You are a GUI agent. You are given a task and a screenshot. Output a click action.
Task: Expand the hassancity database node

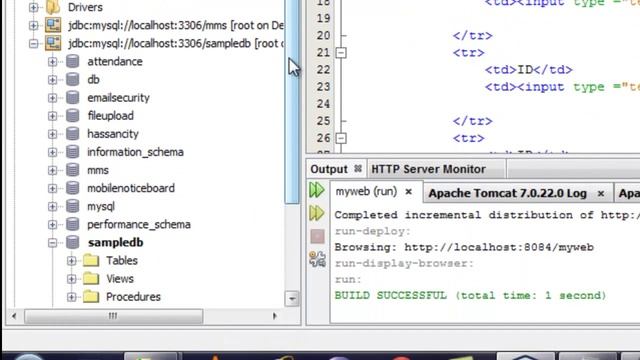(52, 134)
